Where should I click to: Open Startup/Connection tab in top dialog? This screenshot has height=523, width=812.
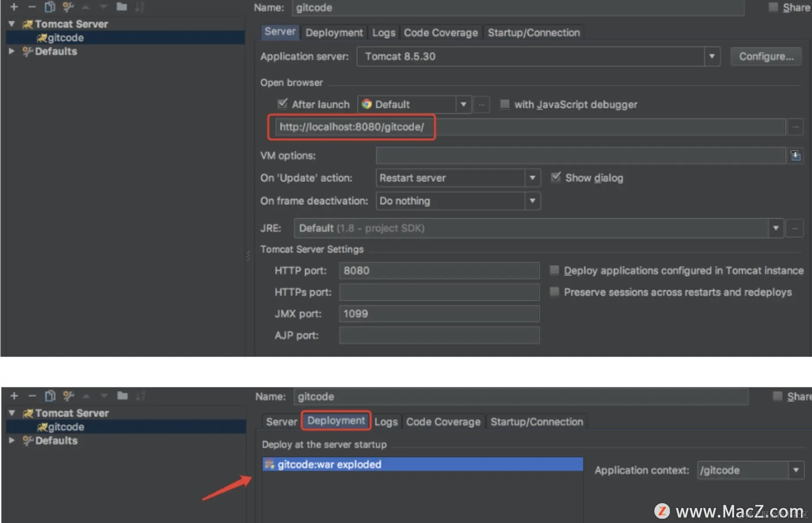[x=534, y=33]
